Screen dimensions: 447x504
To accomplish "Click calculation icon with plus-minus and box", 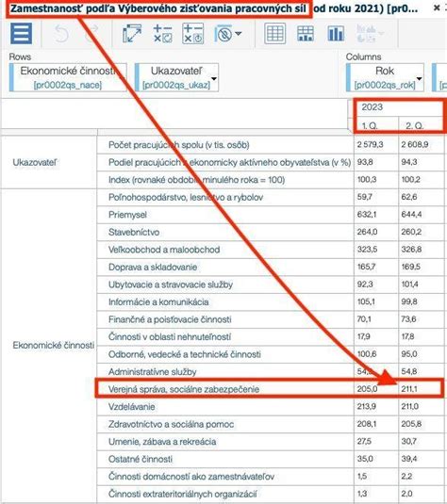I will [162, 33].
